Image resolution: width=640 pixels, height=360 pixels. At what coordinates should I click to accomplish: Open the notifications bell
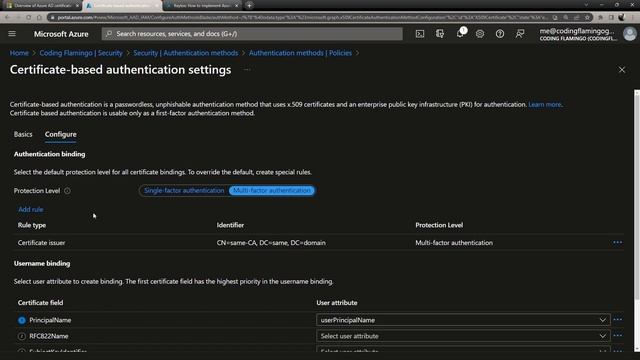[460, 34]
